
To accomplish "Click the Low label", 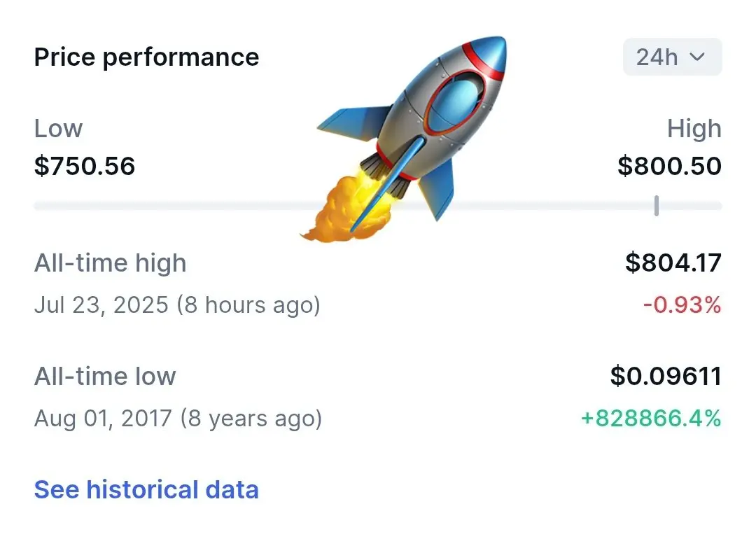I will point(58,129).
